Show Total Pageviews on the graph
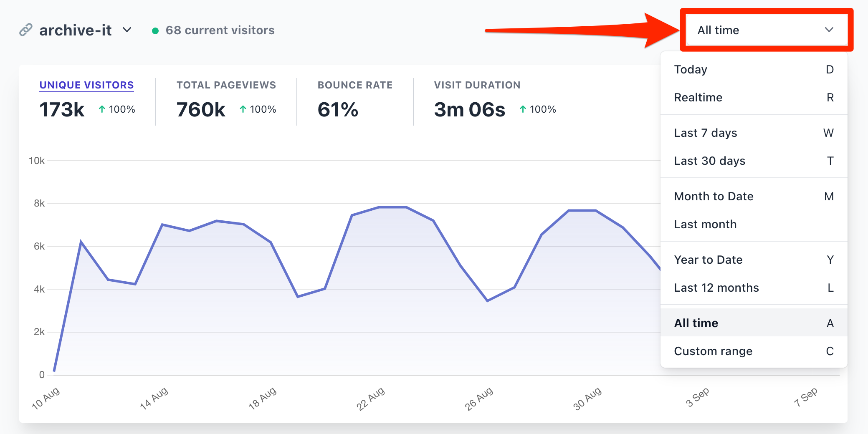Screen dimensions: 868x434 (226, 85)
